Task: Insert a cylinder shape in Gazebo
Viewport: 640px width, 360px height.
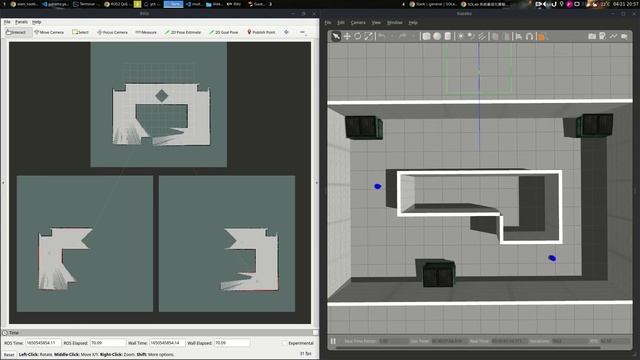Action: pos(448,36)
